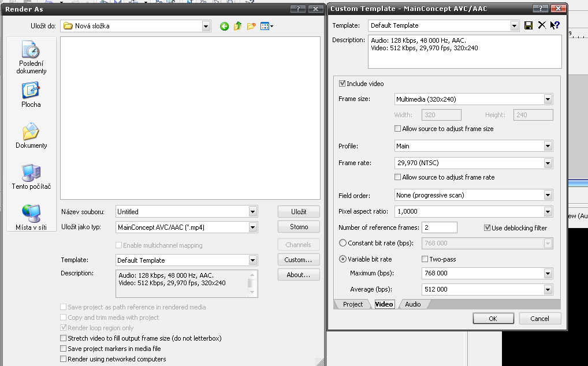Switch to the Video tab

[384, 304]
